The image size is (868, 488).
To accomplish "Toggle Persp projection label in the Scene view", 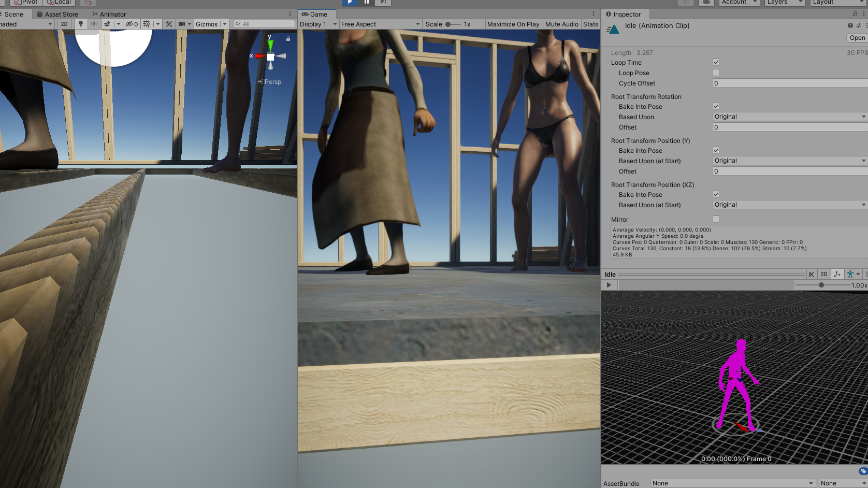I will 269,82.
